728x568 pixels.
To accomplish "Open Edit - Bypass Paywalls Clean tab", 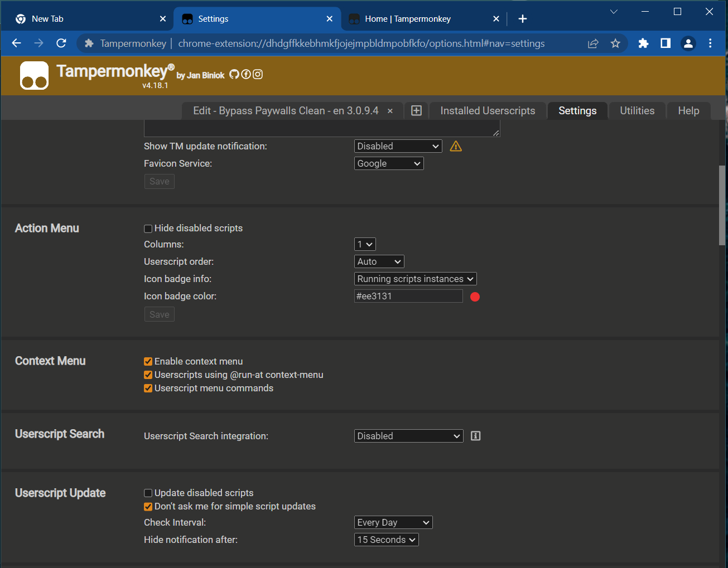I will pyautogui.click(x=286, y=111).
